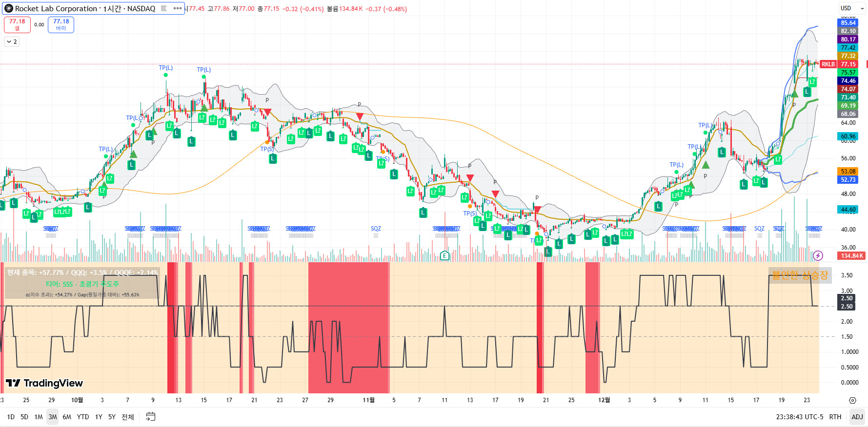Click the green 69.19 price label
The image size is (868, 427).
[x=848, y=106]
